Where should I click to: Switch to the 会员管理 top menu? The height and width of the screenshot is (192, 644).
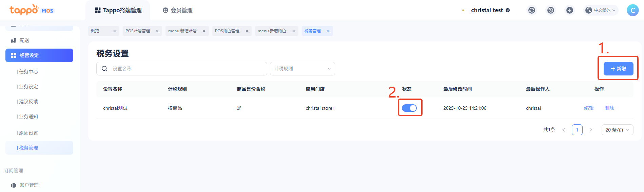[x=178, y=10]
